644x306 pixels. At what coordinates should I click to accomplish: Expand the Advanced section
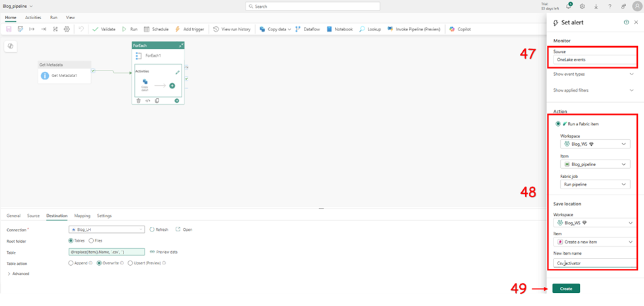18,274
